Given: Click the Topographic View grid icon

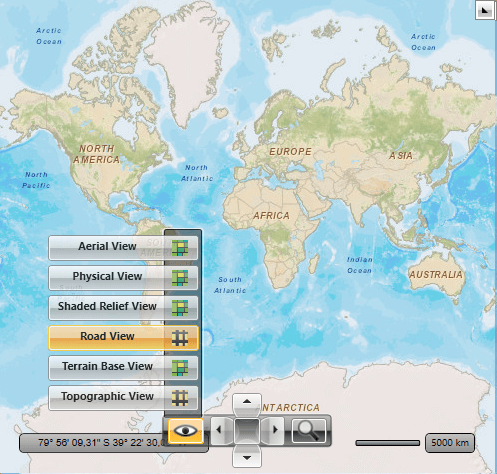Looking at the screenshot, I should coord(180,398).
